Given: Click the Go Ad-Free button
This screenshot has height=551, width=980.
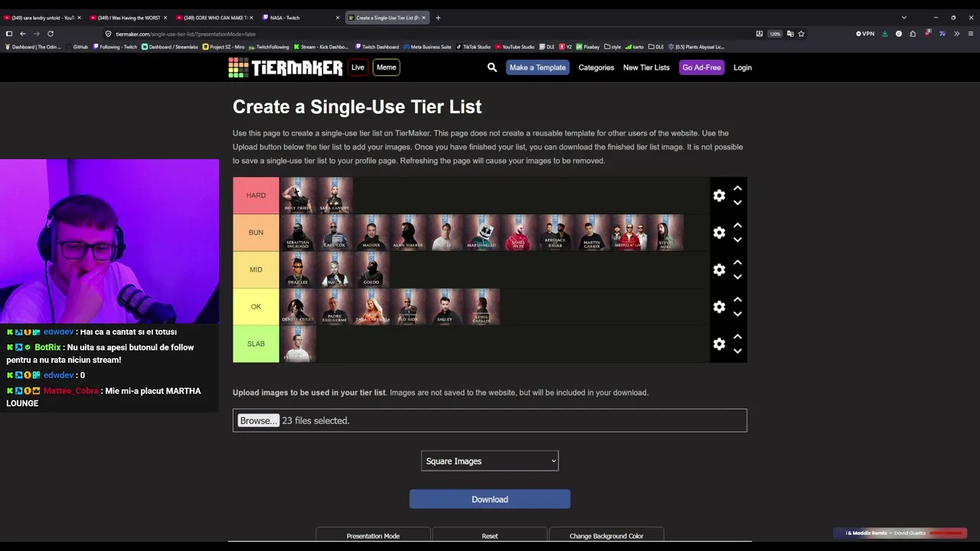Looking at the screenshot, I should [x=701, y=67].
